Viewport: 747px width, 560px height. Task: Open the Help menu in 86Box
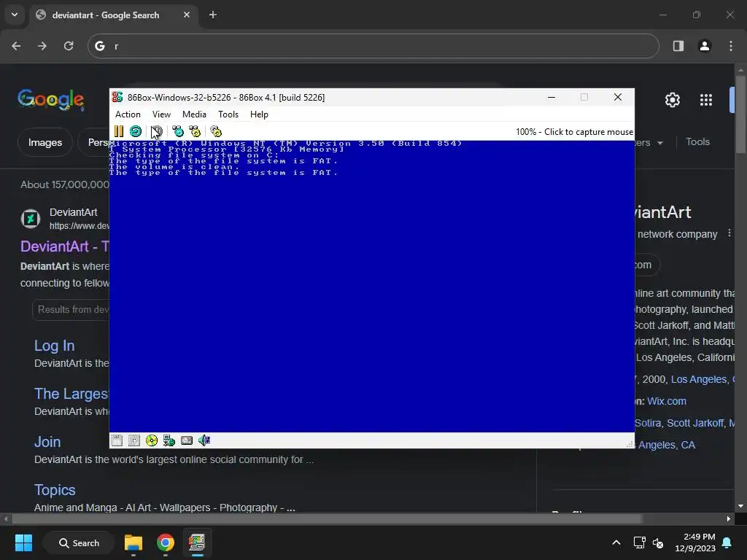coord(259,114)
